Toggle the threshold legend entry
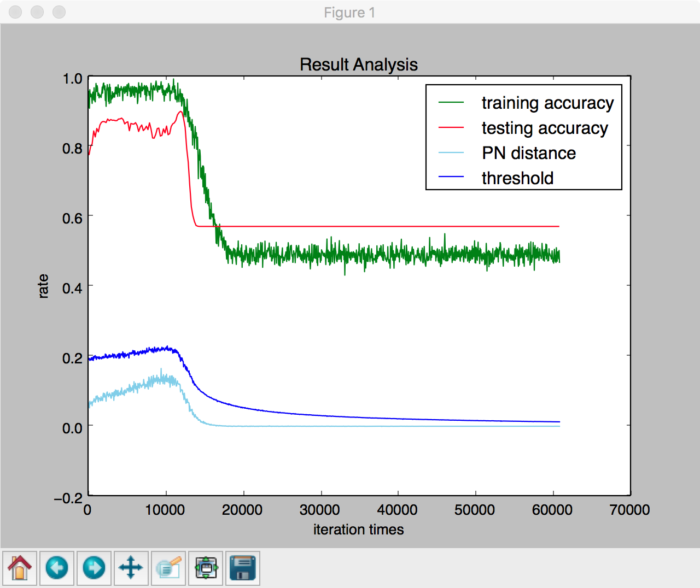 (517, 178)
